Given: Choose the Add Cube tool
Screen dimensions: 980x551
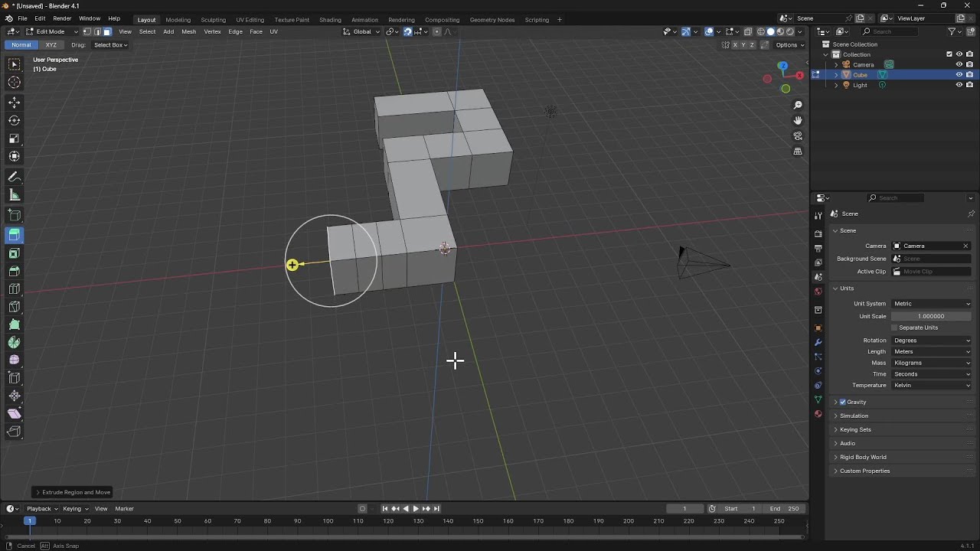Looking at the screenshot, I should tap(15, 215).
